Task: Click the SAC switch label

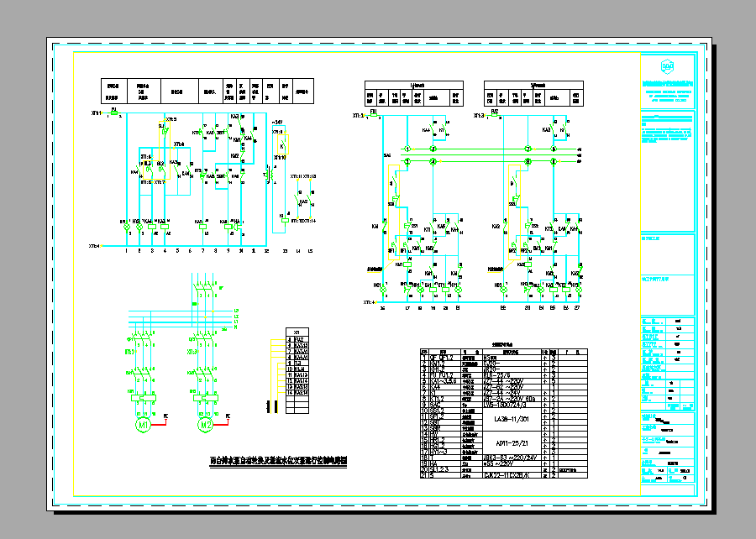Action: tap(387, 155)
